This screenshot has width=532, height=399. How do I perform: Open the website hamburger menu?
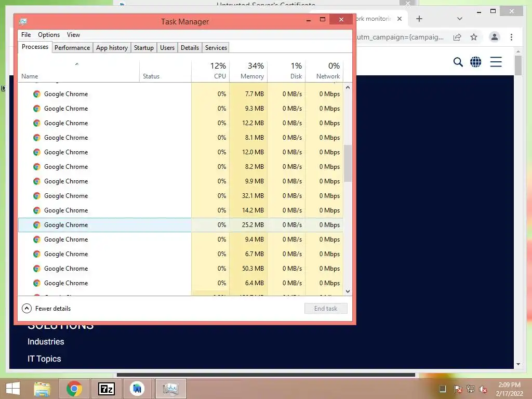496,62
